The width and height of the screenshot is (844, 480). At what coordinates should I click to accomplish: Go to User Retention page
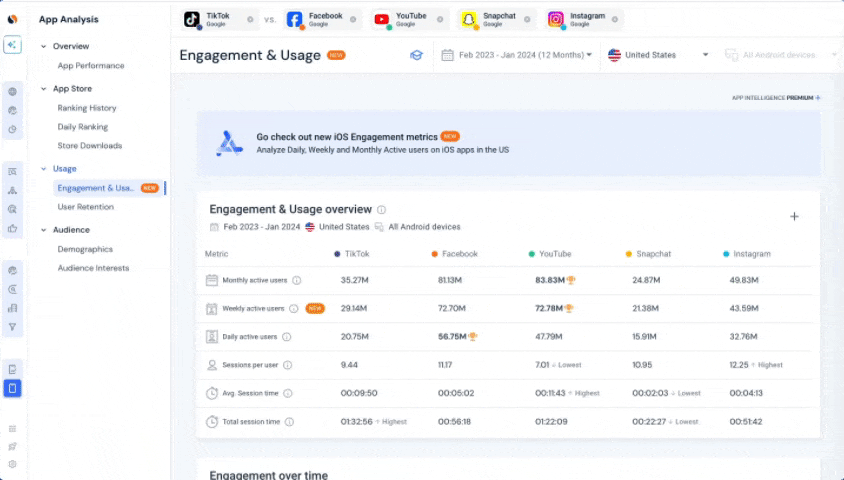[x=86, y=207]
